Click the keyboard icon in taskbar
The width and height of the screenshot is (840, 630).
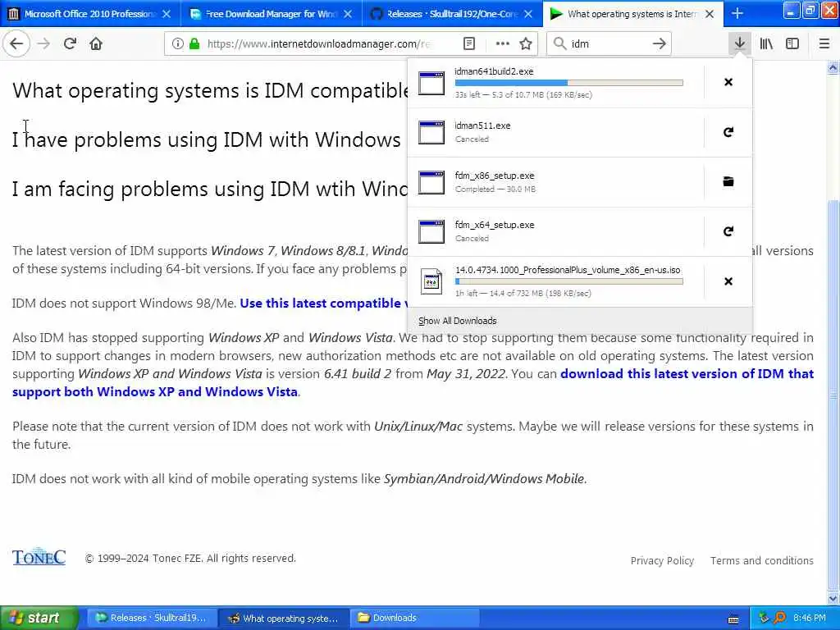point(733,619)
